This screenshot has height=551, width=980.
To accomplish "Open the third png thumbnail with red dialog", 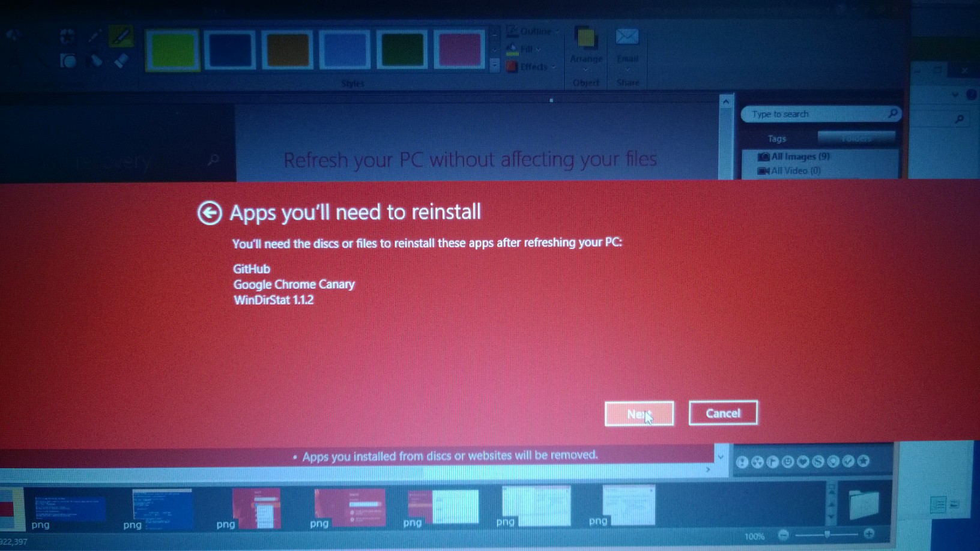I will [x=256, y=508].
